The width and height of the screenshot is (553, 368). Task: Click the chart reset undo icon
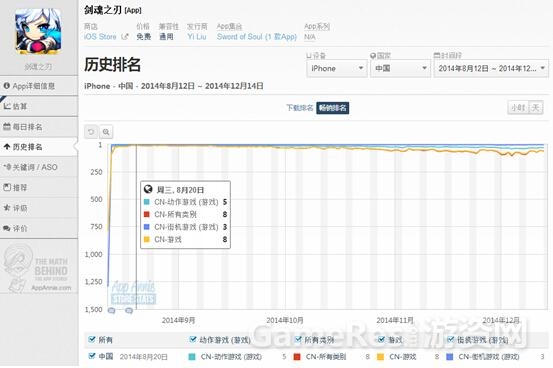pyautogui.click(x=91, y=132)
